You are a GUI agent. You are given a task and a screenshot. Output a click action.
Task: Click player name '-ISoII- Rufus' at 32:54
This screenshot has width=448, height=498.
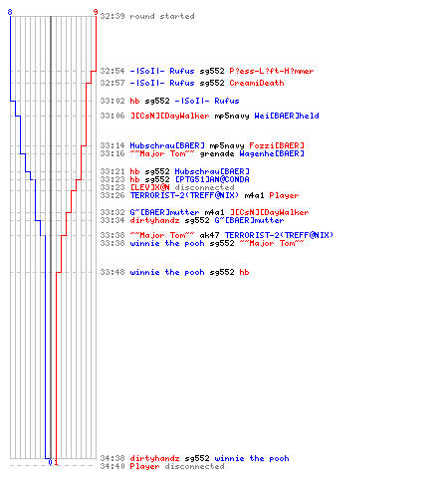(162, 71)
